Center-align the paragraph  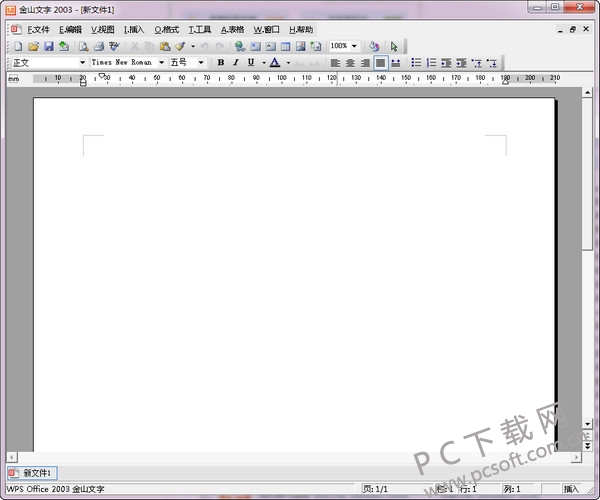coord(350,63)
